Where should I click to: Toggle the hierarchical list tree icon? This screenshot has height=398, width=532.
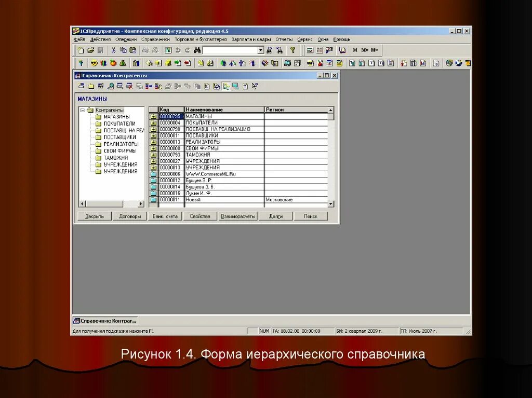coord(226,86)
